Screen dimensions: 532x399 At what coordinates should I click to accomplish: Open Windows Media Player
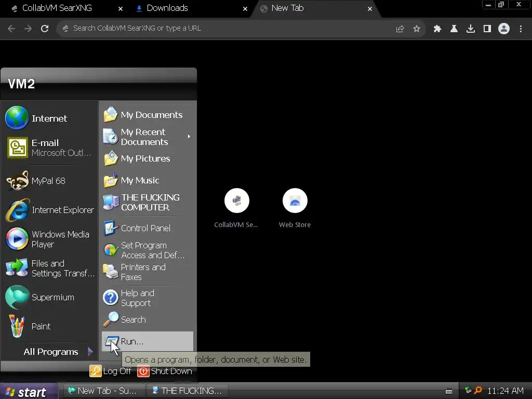click(49, 239)
